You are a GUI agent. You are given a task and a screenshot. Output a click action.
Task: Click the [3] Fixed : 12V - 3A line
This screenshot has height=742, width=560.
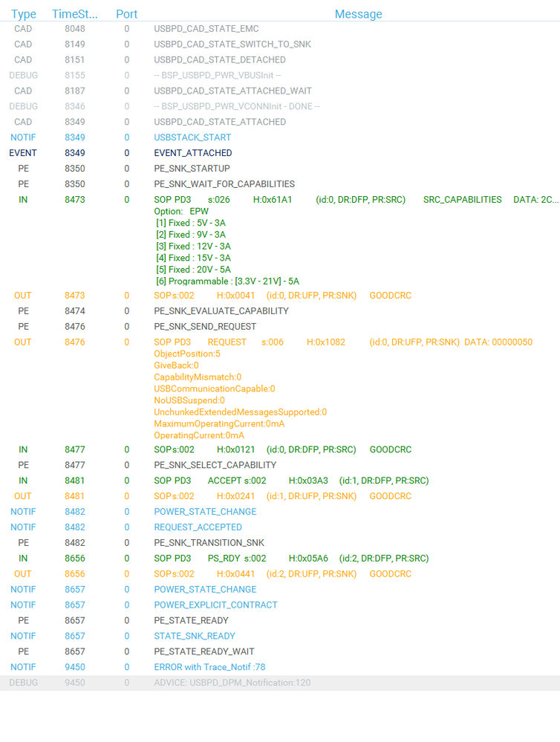point(193,247)
